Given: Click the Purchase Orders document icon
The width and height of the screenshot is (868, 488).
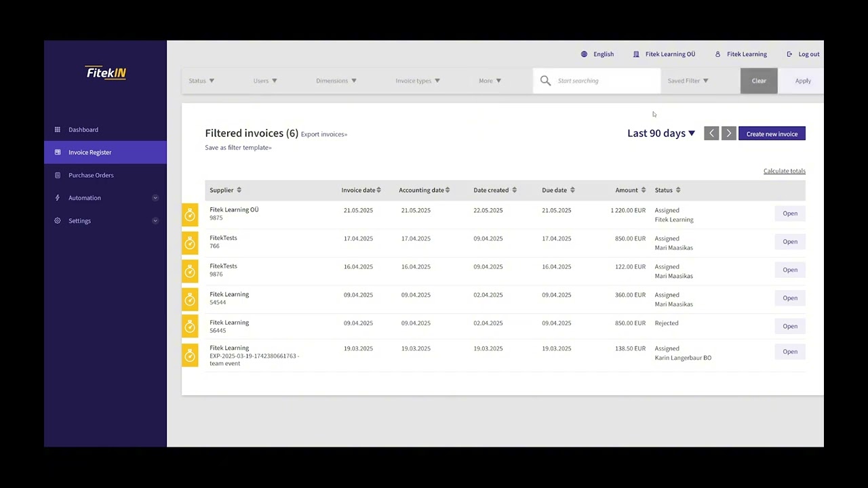Looking at the screenshot, I should (x=58, y=175).
